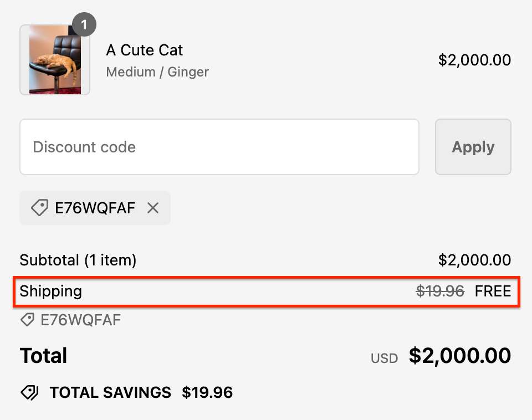Click the crossed-out $19.96 shipping price
This screenshot has height=420, width=532.
pyautogui.click(x=440, y=291)
